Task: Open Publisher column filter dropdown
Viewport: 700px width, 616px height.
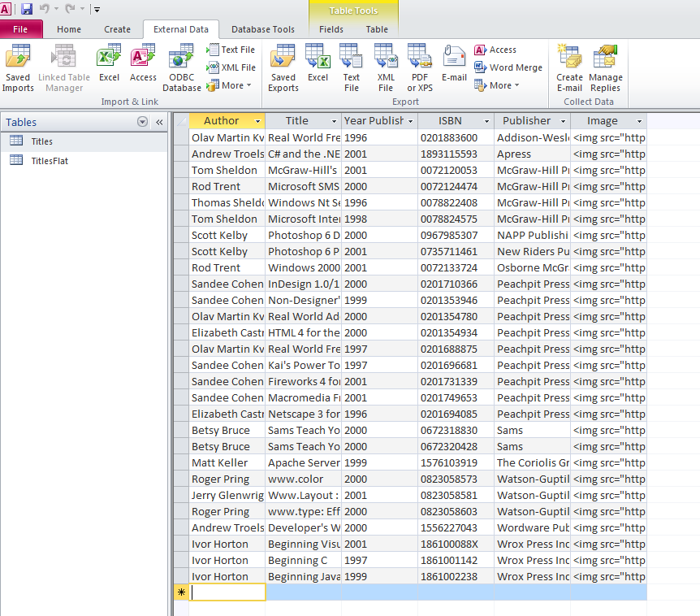Action: pyautogui.click(x=564, y=121)
